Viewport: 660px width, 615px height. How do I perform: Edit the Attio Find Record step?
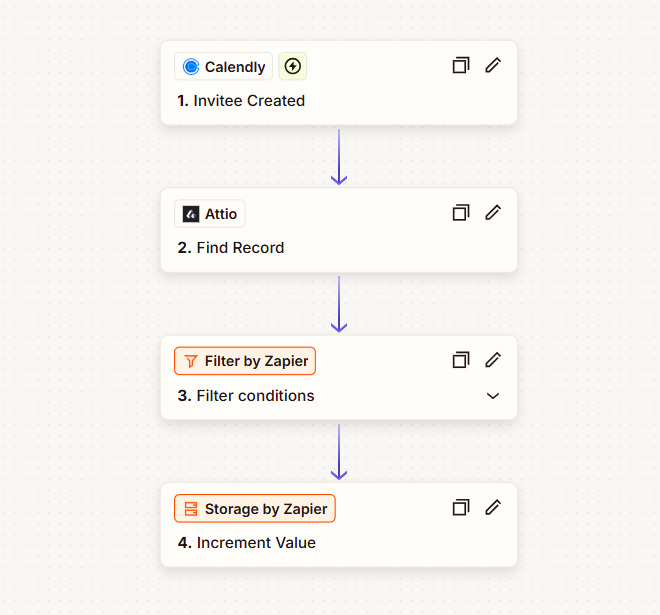493,213
